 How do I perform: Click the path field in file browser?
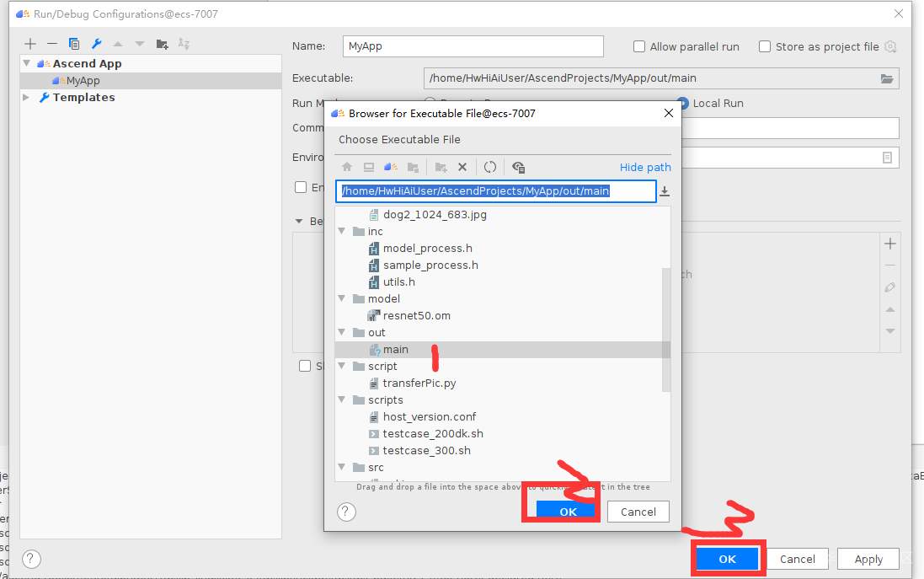[x=495, y=191]
